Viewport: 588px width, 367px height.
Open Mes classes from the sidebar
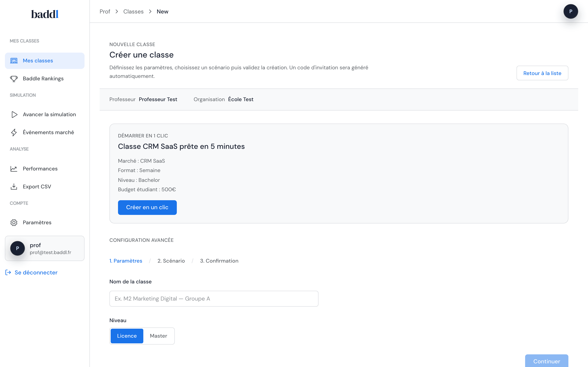[x=38, y=60]
